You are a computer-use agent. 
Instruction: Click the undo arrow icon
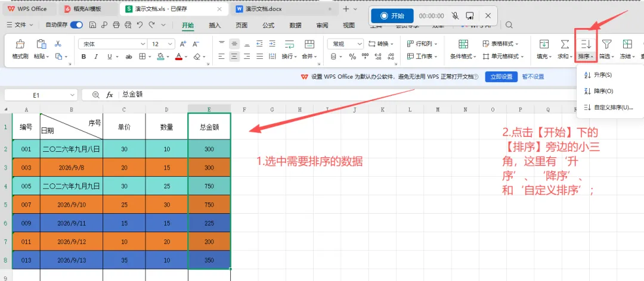click(x=140, y=25)
